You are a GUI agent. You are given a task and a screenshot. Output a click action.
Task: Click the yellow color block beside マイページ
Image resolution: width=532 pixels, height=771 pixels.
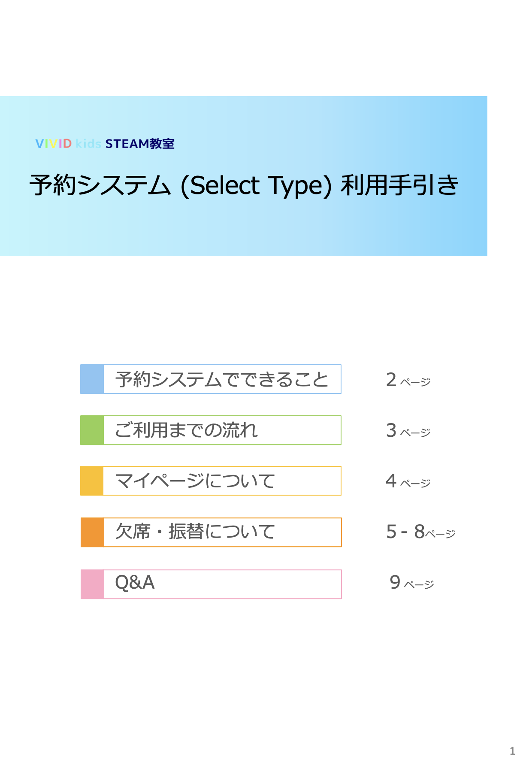pos(92,481)
